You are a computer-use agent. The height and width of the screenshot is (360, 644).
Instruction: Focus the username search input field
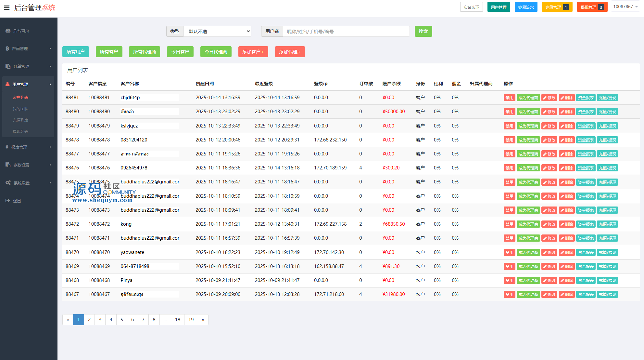(346, 31)
